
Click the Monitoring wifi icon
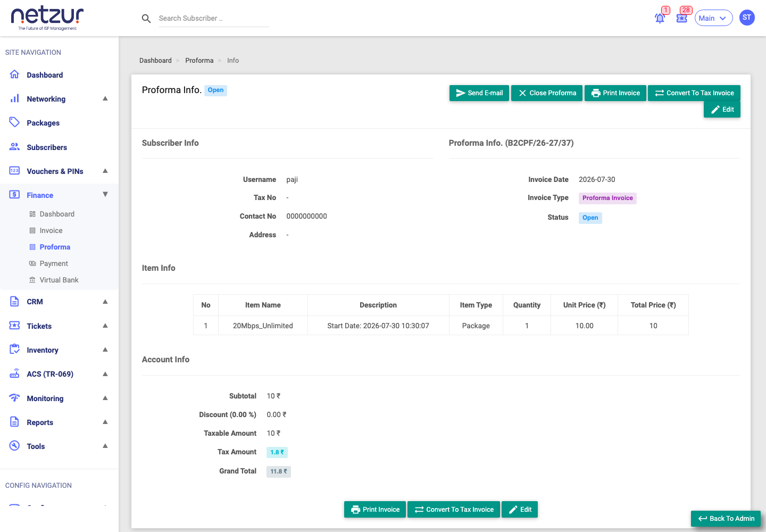click(14, 398)
